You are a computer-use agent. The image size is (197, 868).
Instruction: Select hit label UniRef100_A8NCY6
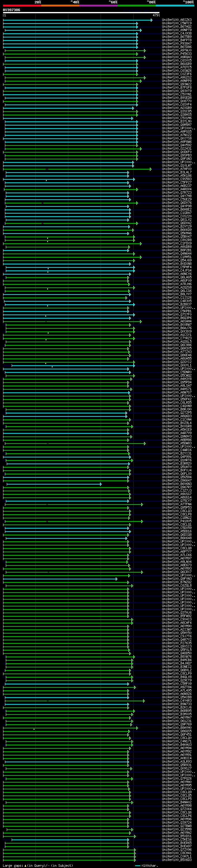(177, 274)
